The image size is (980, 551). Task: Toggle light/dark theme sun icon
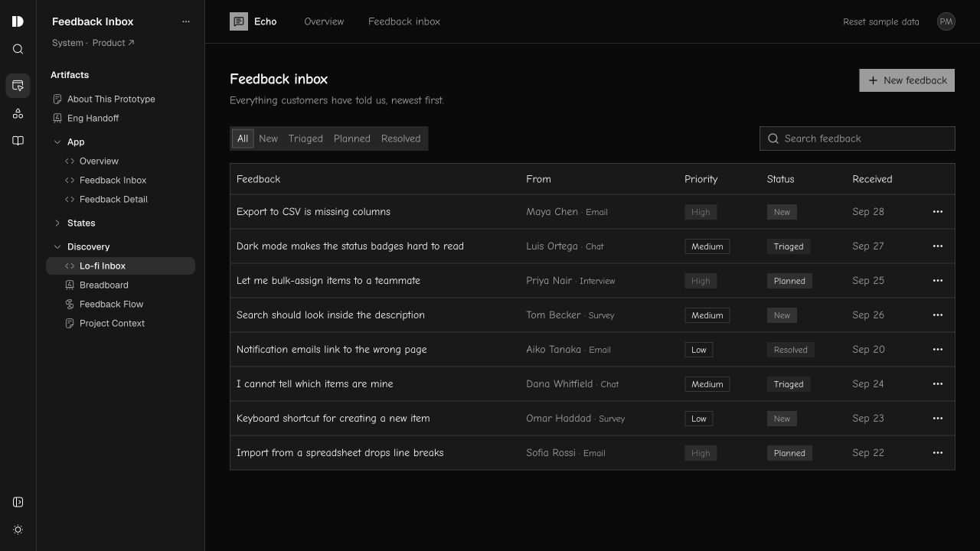click(x=18, y=530)
